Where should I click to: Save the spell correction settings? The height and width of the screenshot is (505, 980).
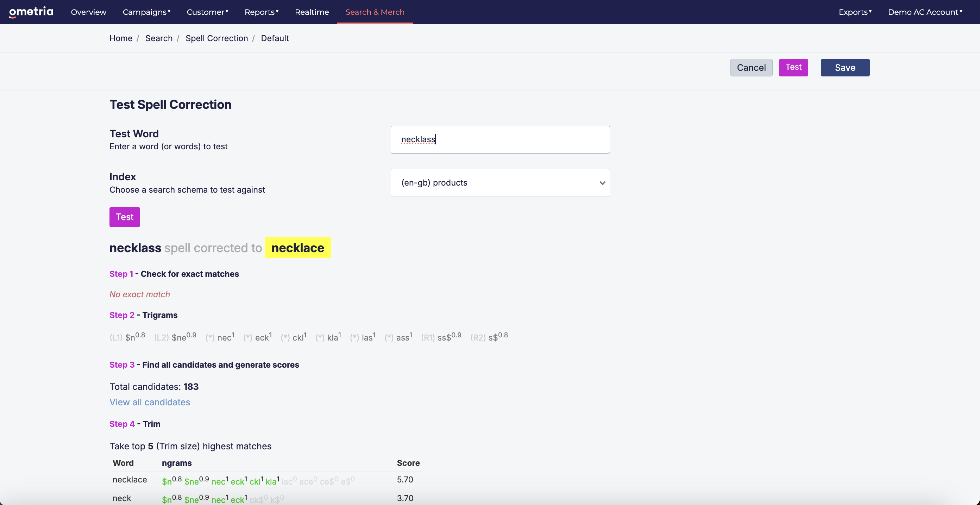pyautogui.click(x=845, y=67)
